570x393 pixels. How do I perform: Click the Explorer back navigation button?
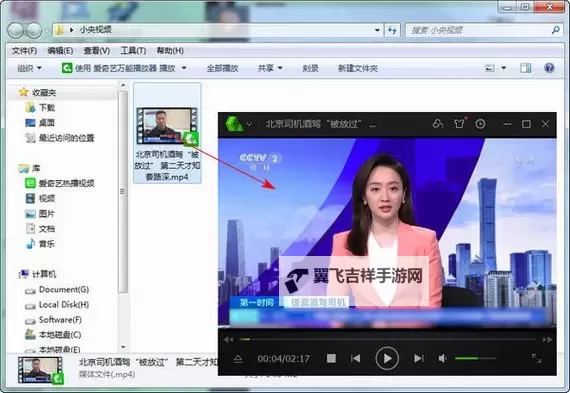click(x=16, y=31)
